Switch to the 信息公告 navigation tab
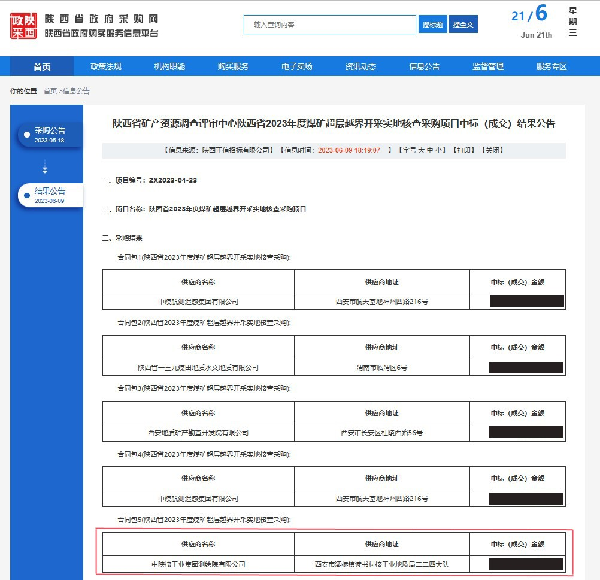 click(424, 66)
